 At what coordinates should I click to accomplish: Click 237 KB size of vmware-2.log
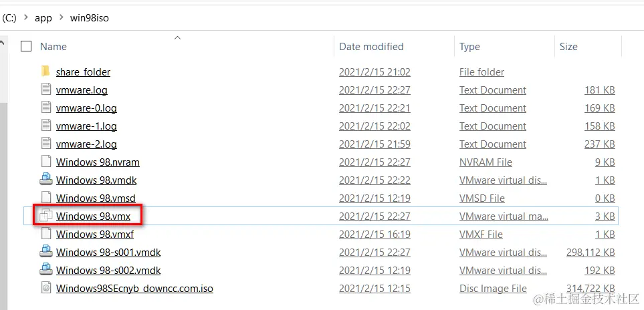pos(600,144)
